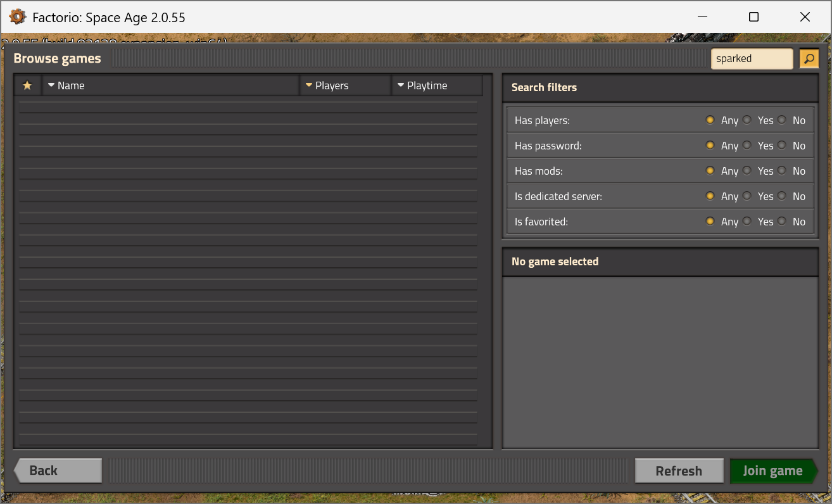Viewport: 832px width, 504px height.
Task: Click the search field containing 'sparked'
Action: pyautogui.click(x=752, y=59)
